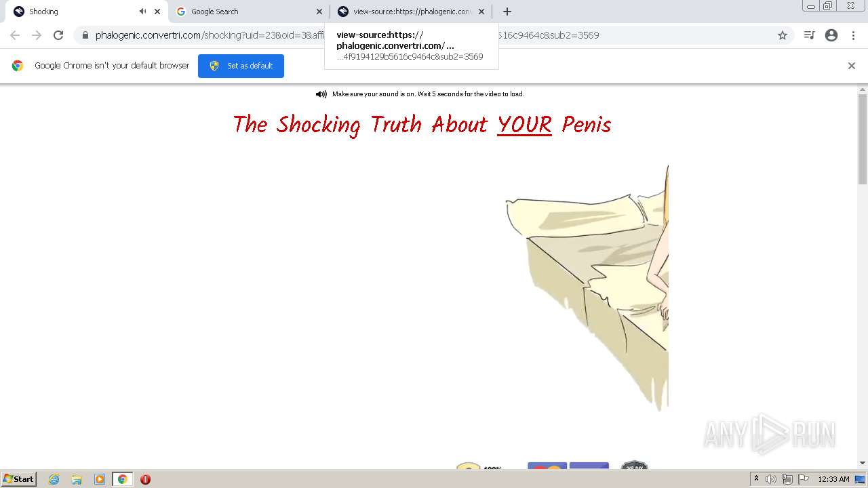This screenshot has width=868, height=488.
Task: Open Action Center flag icon
Action: click(804, 479)
